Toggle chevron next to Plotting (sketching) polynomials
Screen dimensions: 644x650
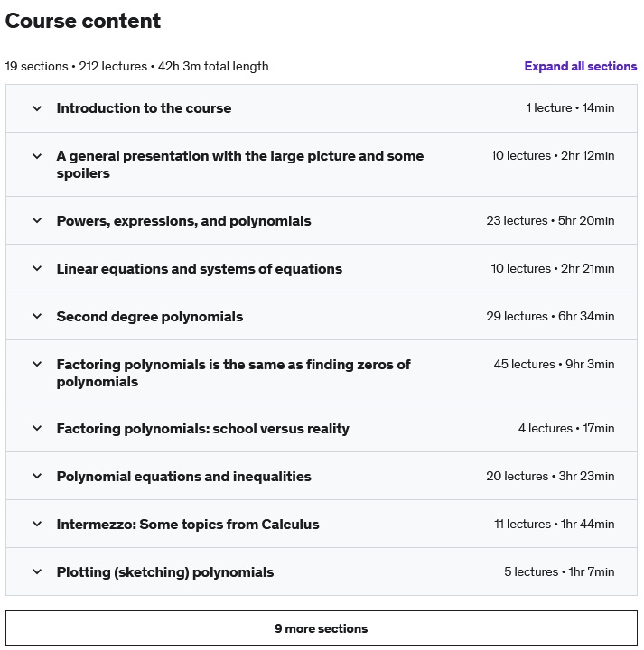pyautogui.click(x=37, y=571)
